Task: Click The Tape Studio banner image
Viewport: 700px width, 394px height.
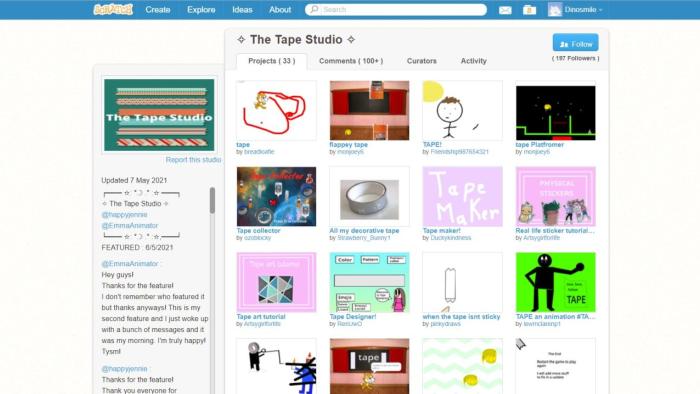Action: (x=159, y=115)
